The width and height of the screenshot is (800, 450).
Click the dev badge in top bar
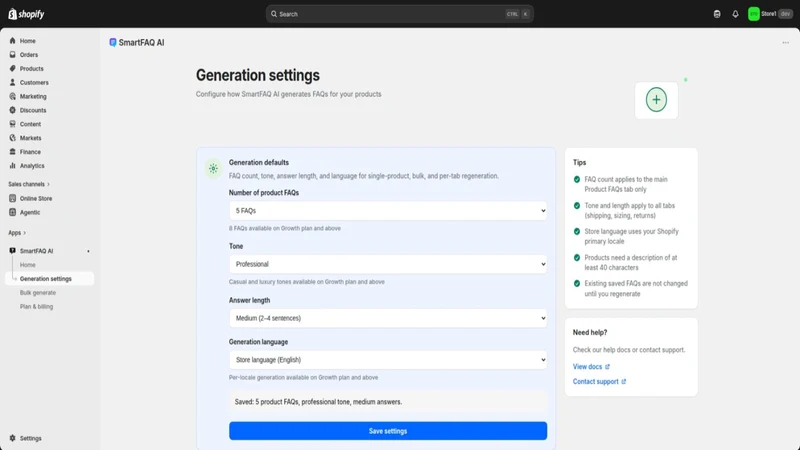pos(785,14)
